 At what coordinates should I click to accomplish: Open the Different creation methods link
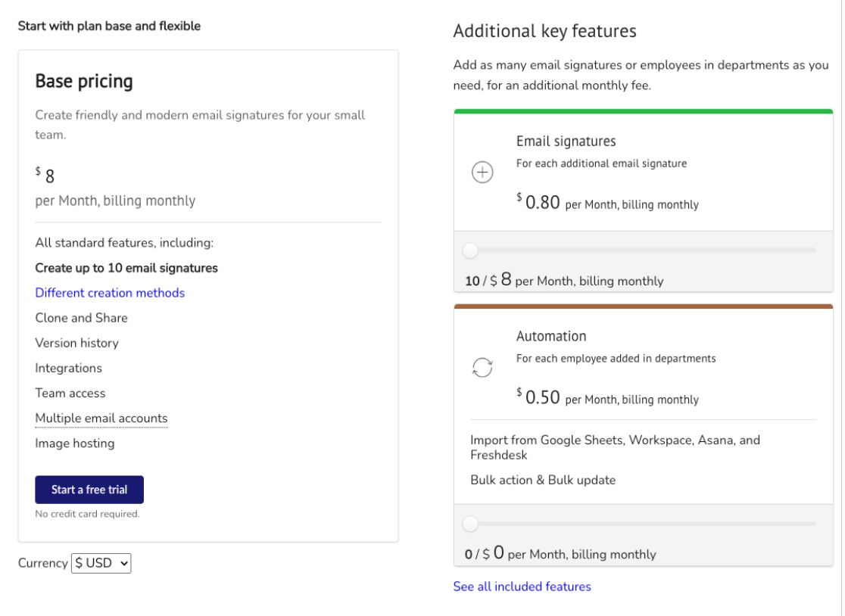click(x=110, y=293)
